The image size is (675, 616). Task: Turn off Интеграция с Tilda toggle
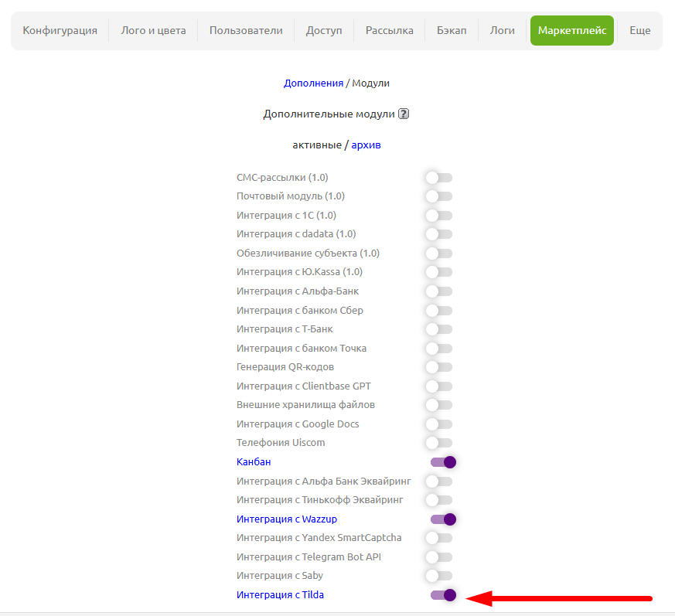(443, 595)
